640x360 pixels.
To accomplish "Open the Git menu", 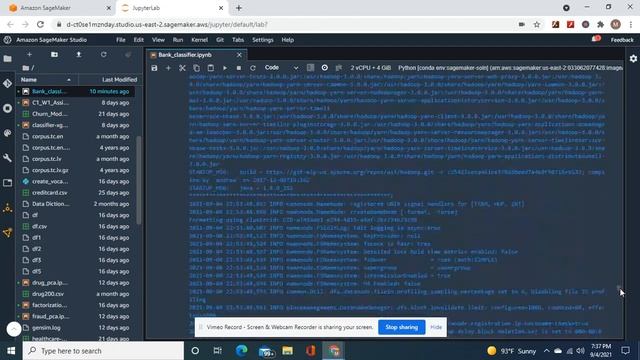I will point(220,40).
